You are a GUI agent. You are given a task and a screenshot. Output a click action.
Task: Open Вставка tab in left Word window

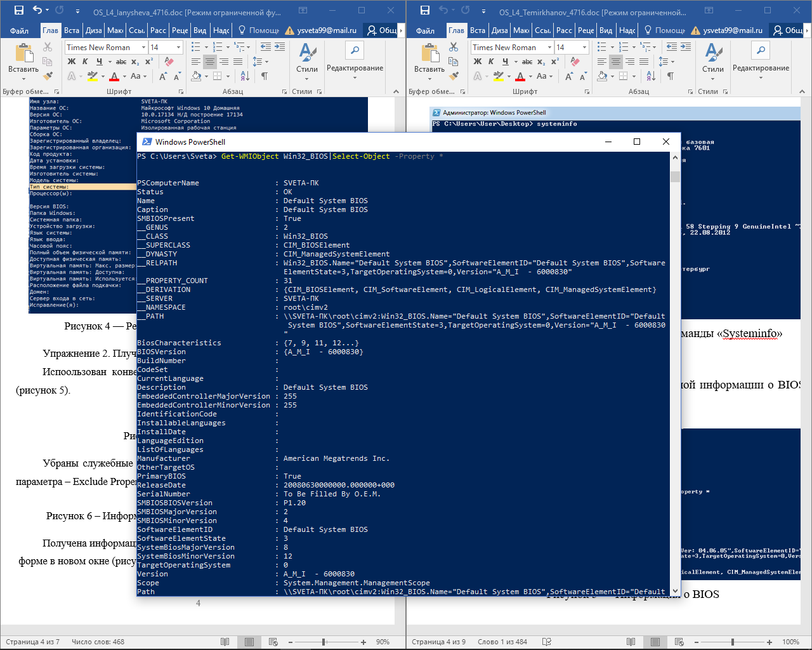pyautogui.click(x=72, y=30)
